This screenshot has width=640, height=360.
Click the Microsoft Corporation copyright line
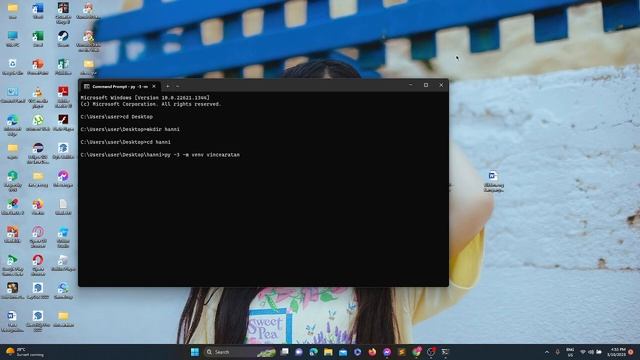[x=151, y=104]
